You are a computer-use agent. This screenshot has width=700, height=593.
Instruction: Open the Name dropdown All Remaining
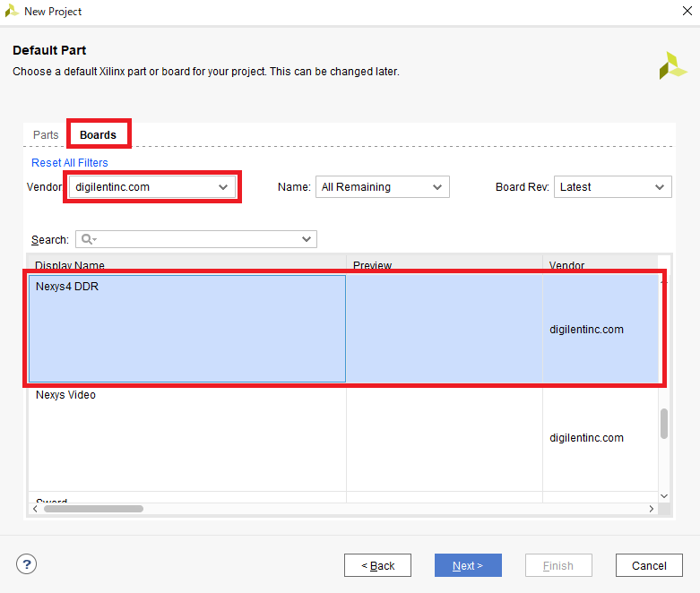[x=382, y=187]
